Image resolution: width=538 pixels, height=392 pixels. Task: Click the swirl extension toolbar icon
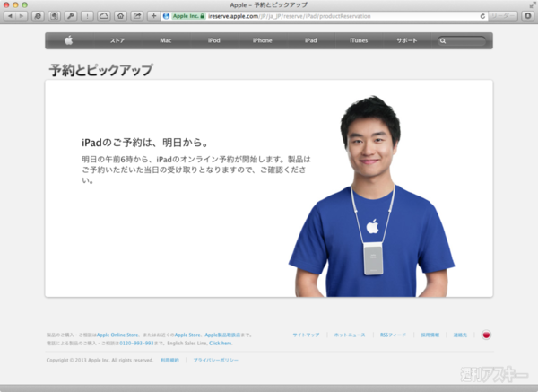38,16
